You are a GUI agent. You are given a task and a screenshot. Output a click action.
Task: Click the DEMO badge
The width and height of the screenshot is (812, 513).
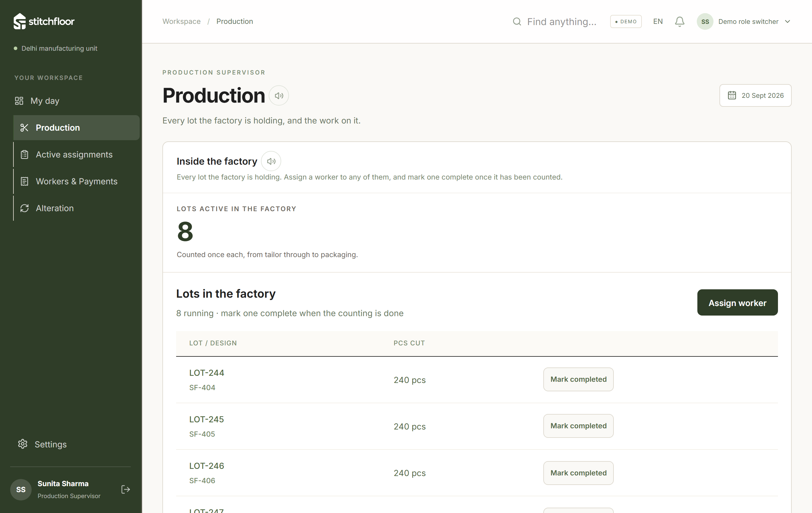pyautogui.click(x=626, y=21)
